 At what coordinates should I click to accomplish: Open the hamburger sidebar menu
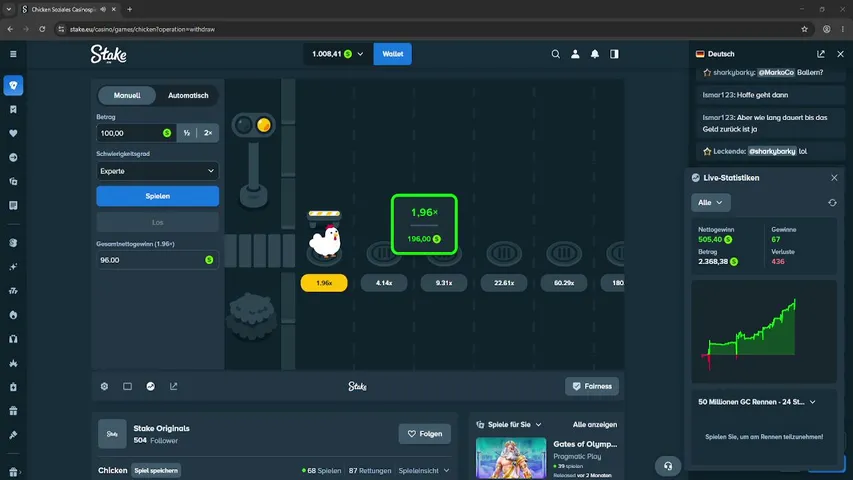(13, 54)
